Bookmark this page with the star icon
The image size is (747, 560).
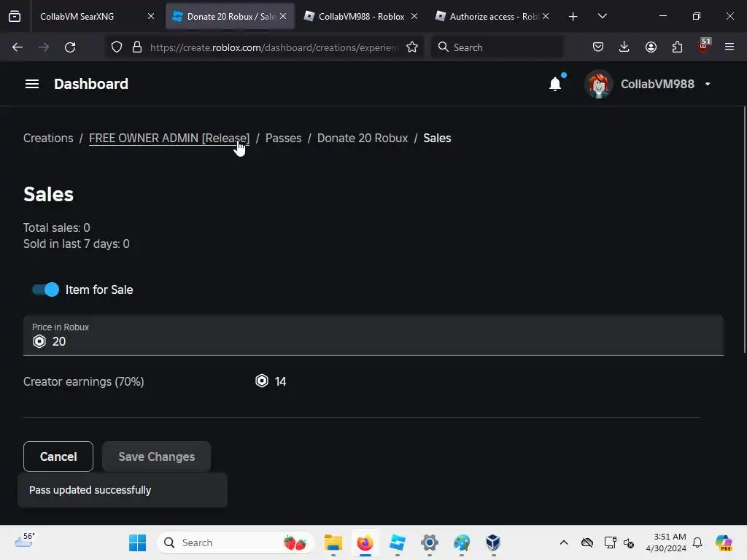click(x=412, y=47)
